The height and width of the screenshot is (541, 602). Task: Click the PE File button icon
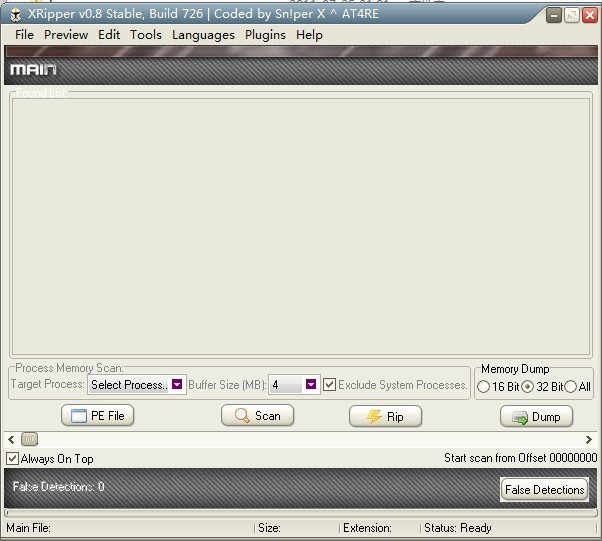pos(79,416)
